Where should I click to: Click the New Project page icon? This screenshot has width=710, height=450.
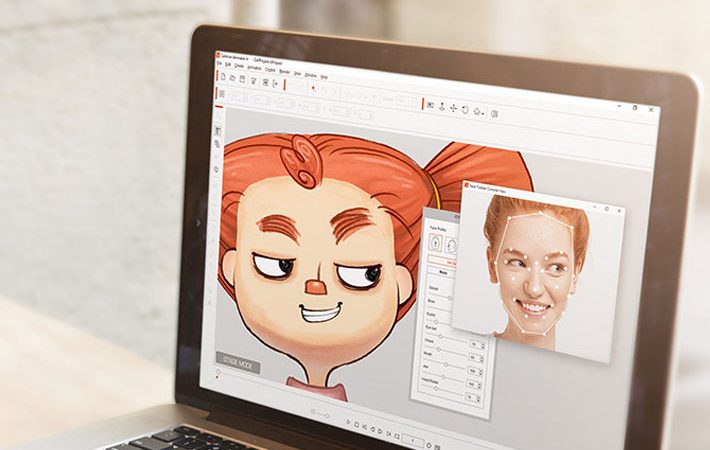pos(223,77)
